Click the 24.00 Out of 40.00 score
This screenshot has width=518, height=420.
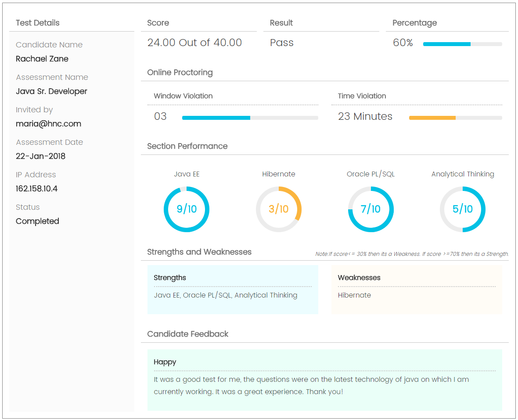click(194, 43)
